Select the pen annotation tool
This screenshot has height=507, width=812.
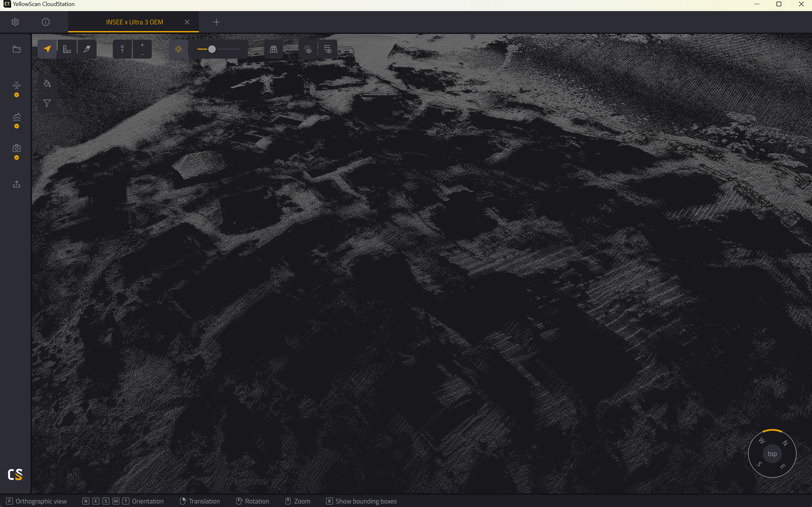point(87,49)
